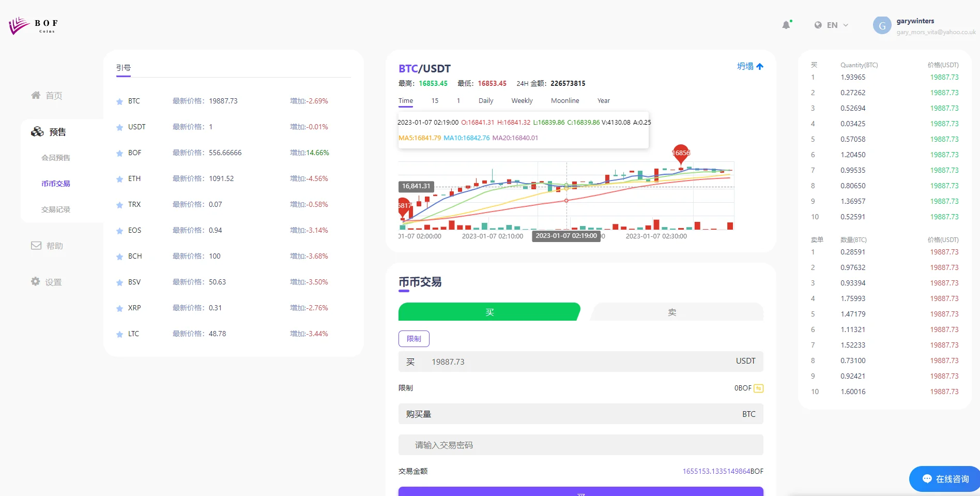Click the notification bell icon
Viewport: 980px width, 496px height.
coord(786,25)
